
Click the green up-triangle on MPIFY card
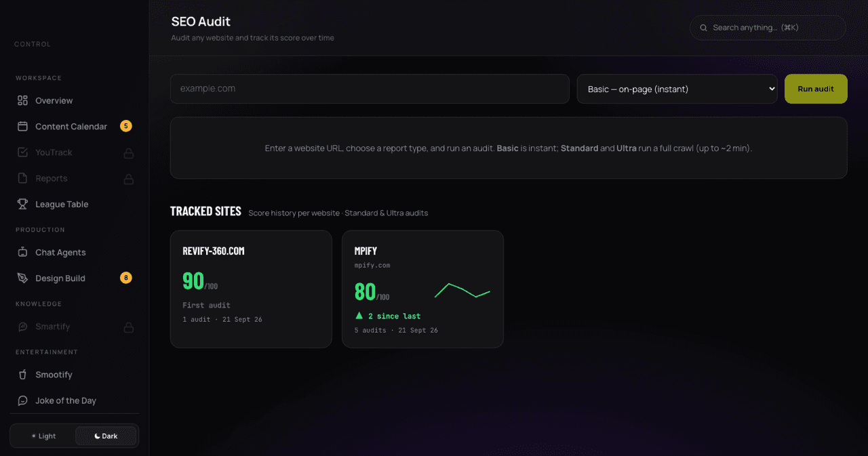tap(359, 316)
